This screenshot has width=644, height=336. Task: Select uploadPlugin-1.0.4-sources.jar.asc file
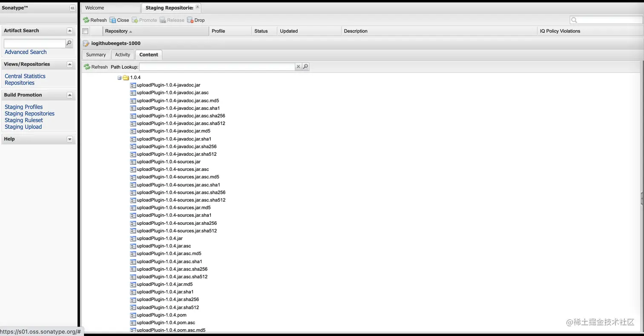pyautogui.click(x=173, y=169)
